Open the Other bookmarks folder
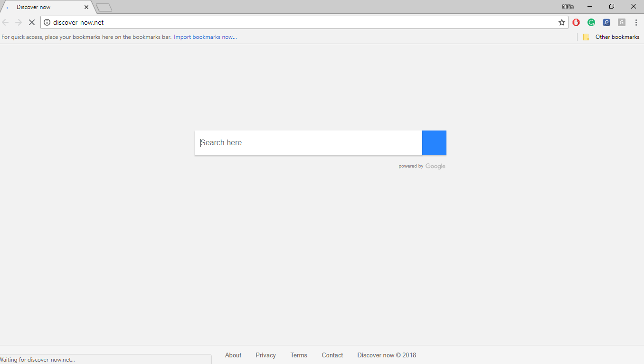 point(614,37)
